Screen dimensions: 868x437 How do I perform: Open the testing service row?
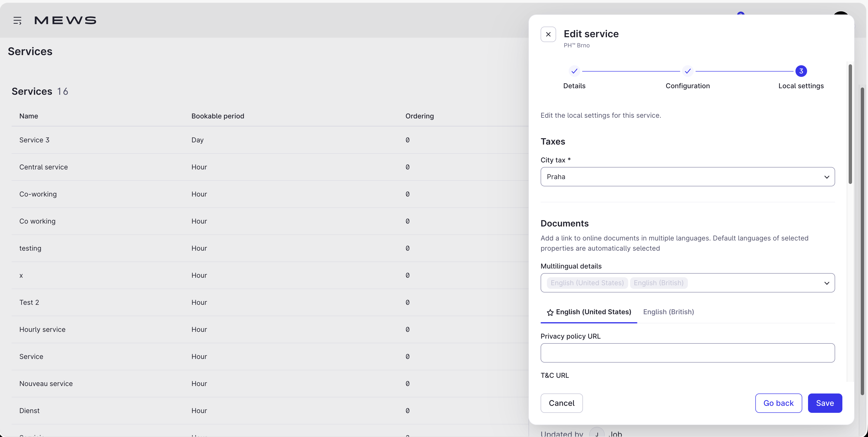click(270, 248)
